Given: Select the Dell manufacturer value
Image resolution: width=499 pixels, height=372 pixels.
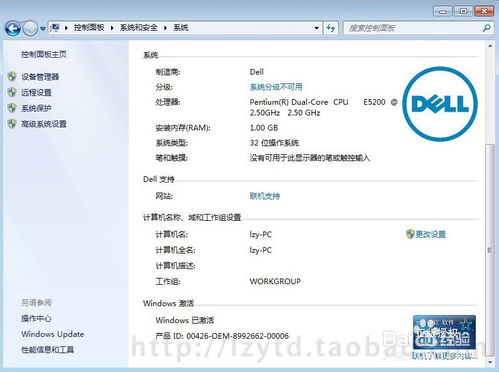Looking at the screenshot, I should (257, 72).
